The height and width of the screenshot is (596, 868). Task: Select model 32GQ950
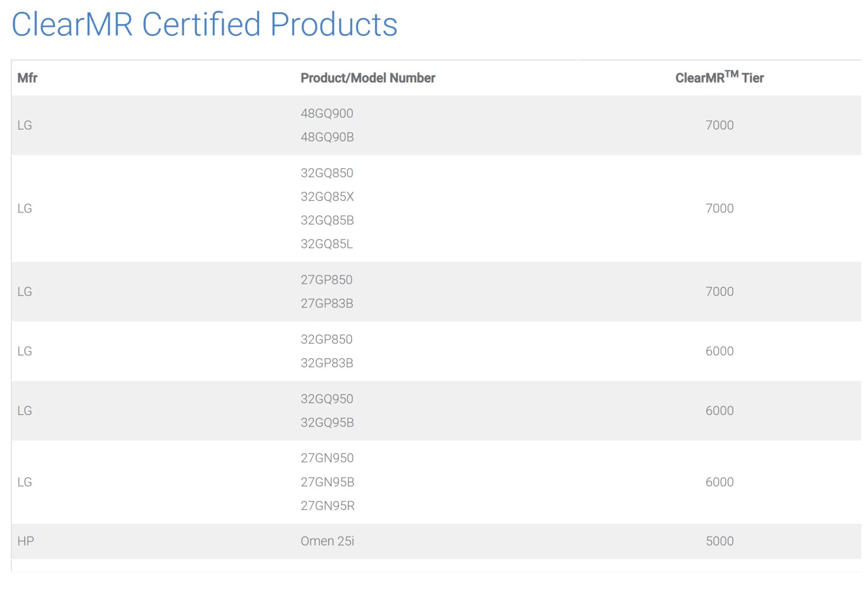[327, 399]
